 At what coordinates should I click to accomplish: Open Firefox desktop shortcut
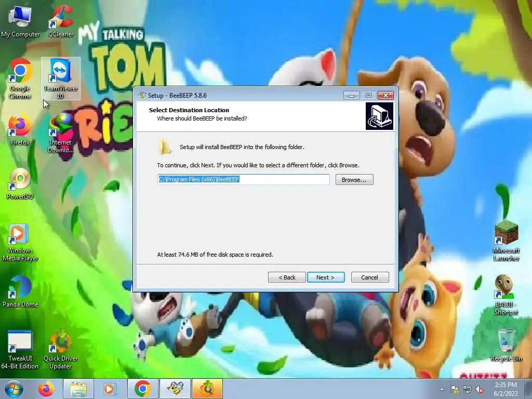coord(20,129)
